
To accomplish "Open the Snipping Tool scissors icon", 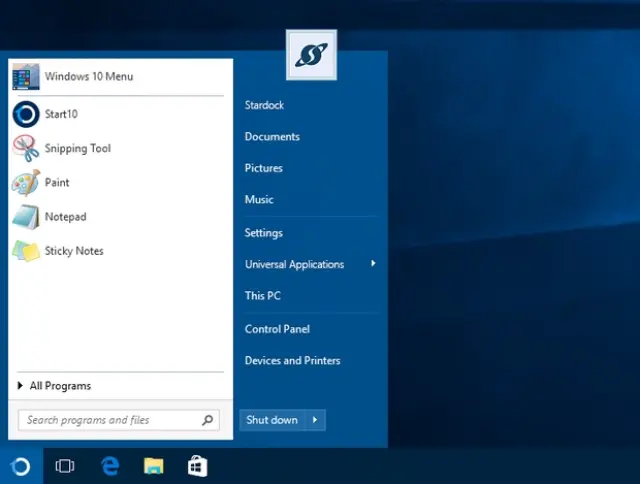I will (x=26, y=149).
